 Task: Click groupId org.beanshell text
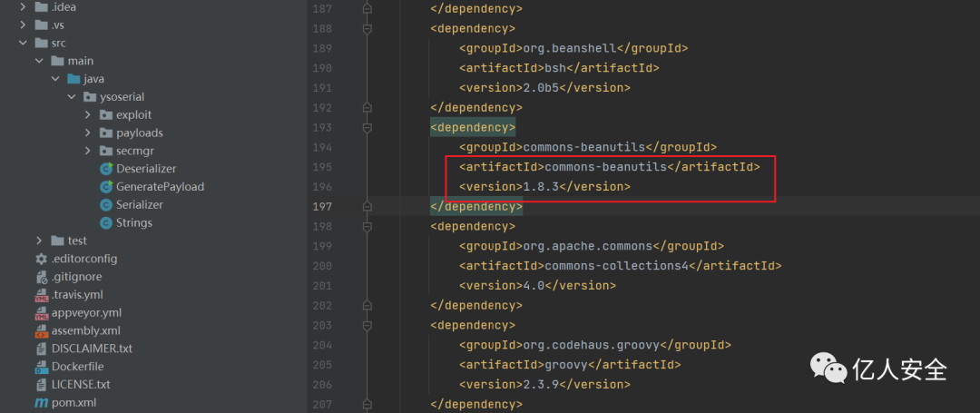(569, 48)
